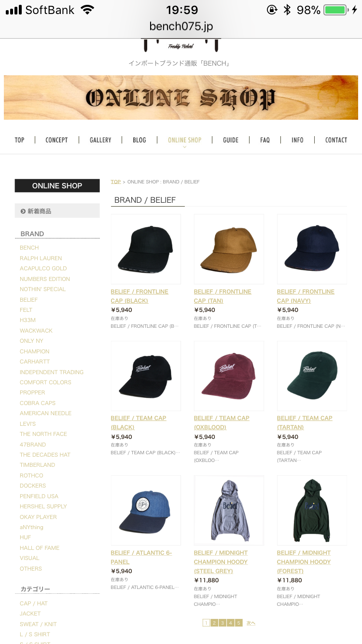Click the 次へ next page link
362x644 pixels.
tap(251, 623)
